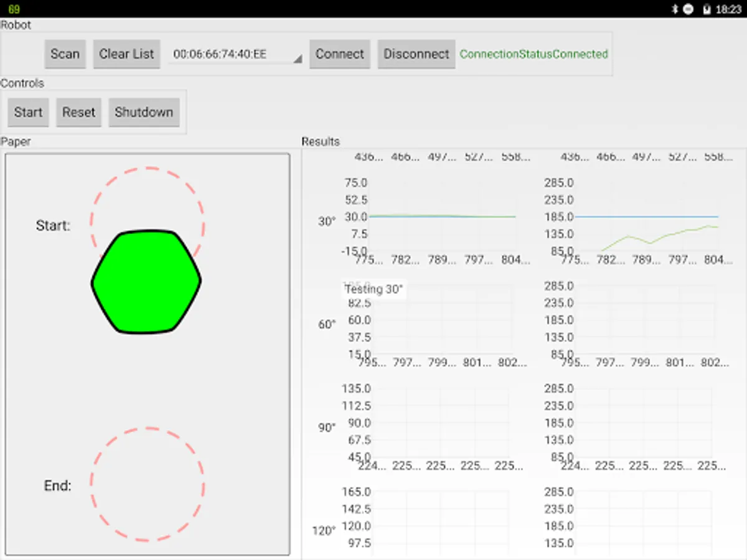The height and width of the screenshot is (560, 747).
Task: Click the dashed End circle
Action: coord(148,483)
